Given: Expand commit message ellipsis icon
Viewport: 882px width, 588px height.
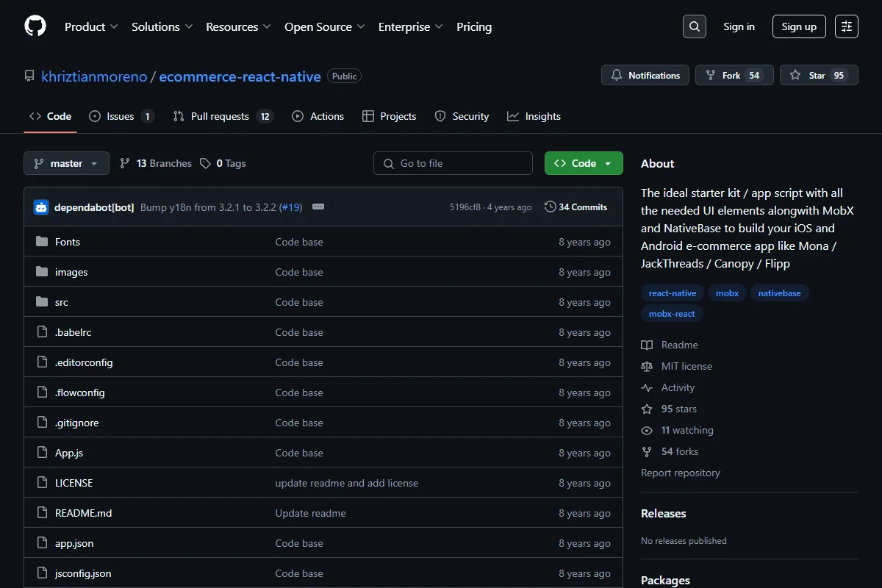Looking at the screenshot, I should pyautogui.click(x=318, y=207).
